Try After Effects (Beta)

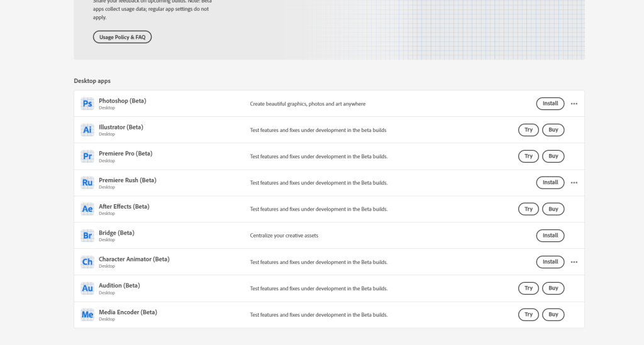pos(528,209)
